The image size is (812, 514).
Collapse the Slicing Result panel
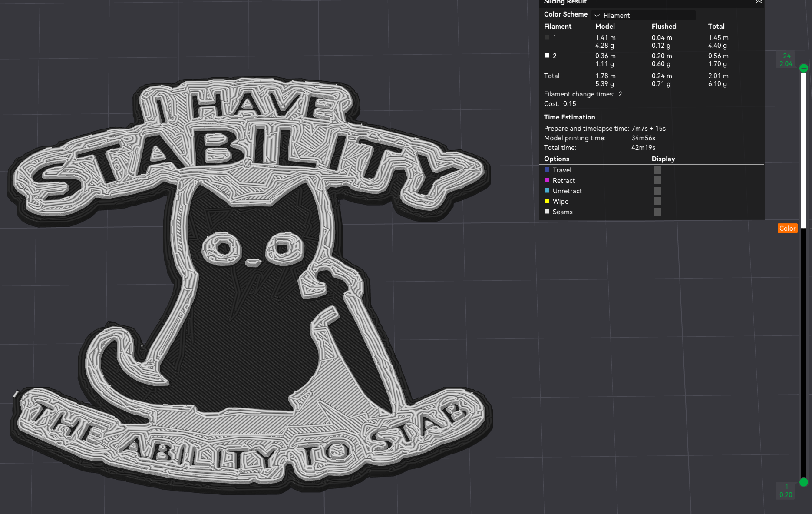tap(758, 2)
